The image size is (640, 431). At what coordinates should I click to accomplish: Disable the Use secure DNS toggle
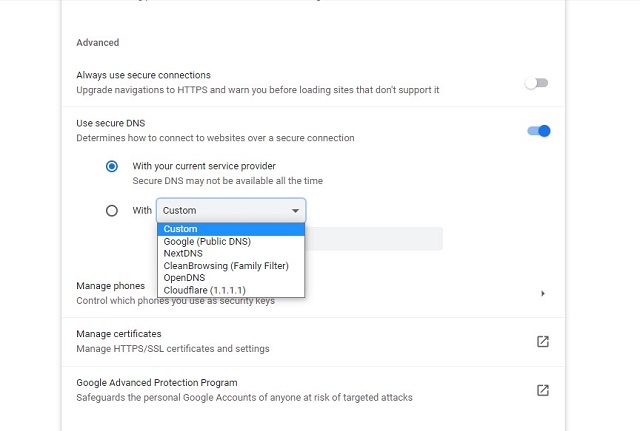pyautogui.click(x=539, y=131)
